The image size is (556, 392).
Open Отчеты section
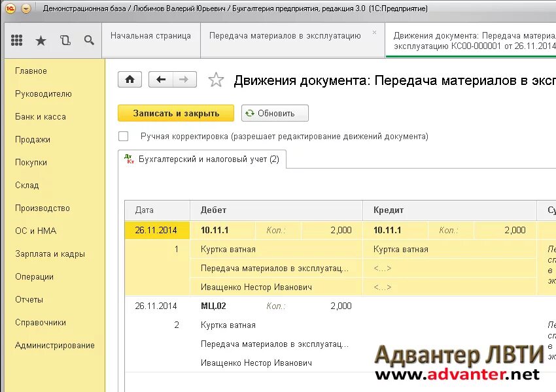(29, 300)
